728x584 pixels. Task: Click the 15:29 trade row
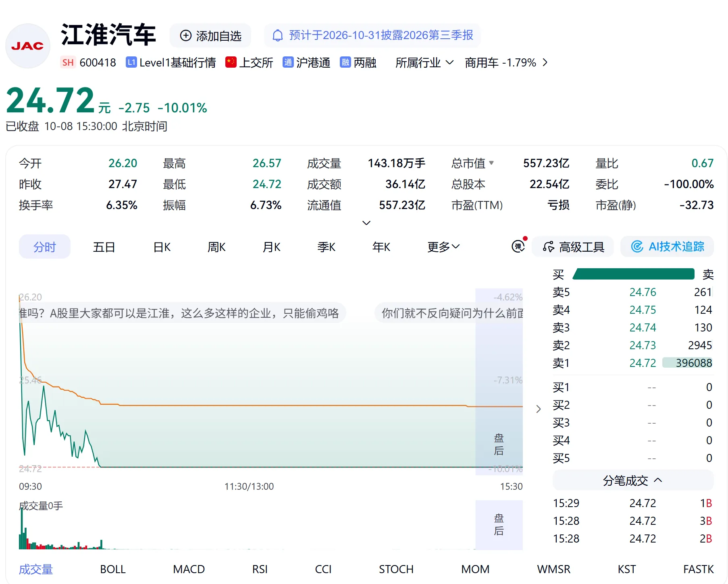(632, 503)
